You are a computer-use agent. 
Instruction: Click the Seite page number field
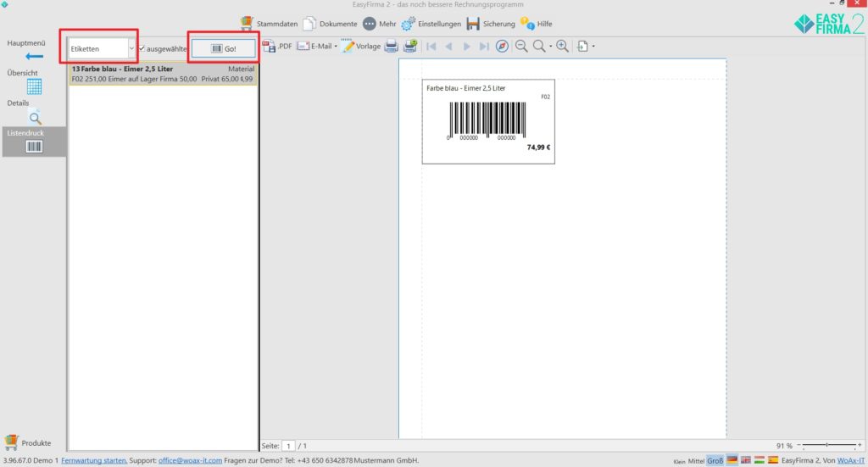tap(288, 446)
